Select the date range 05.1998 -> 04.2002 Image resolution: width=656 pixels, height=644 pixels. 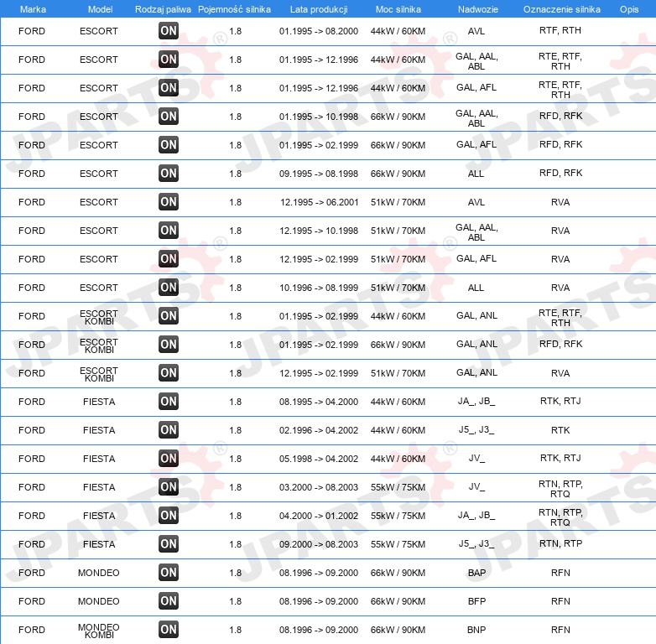point(319,460)
